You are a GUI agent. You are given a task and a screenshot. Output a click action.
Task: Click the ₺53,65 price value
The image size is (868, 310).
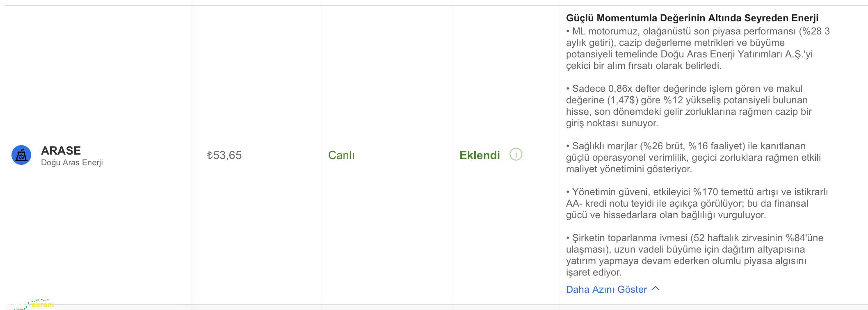pyautogui.click(x=224, y=155)
